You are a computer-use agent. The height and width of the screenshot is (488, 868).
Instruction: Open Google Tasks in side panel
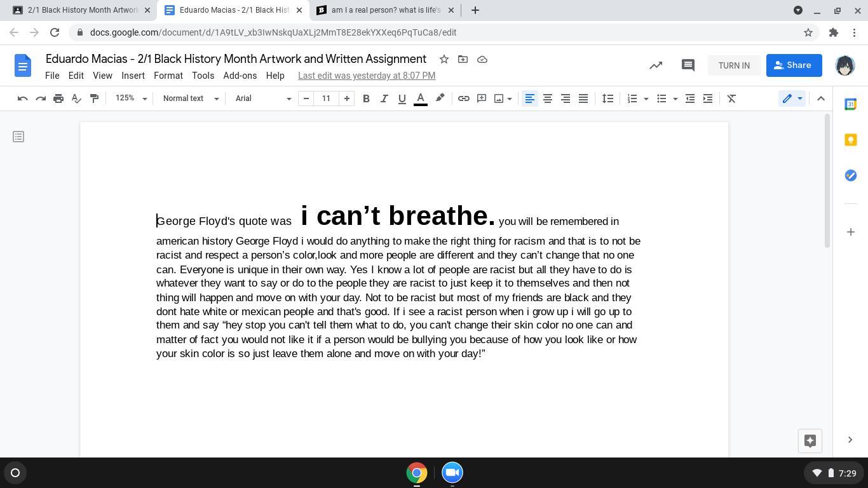click(x=850, y=175)
